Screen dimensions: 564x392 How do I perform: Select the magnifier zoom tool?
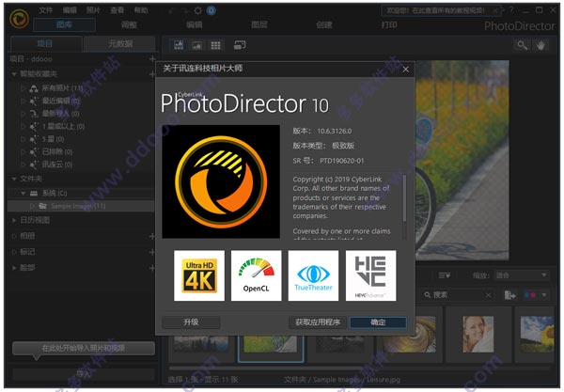(x=523, y=45)
